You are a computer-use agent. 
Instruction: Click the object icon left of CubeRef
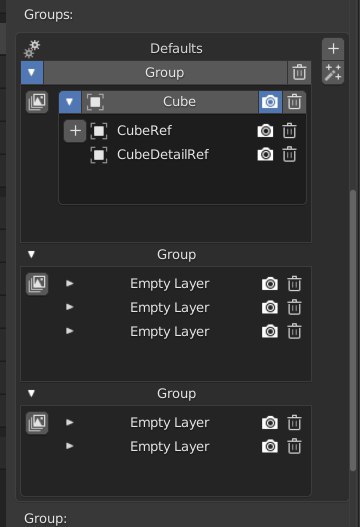click(x=99, y=131)
